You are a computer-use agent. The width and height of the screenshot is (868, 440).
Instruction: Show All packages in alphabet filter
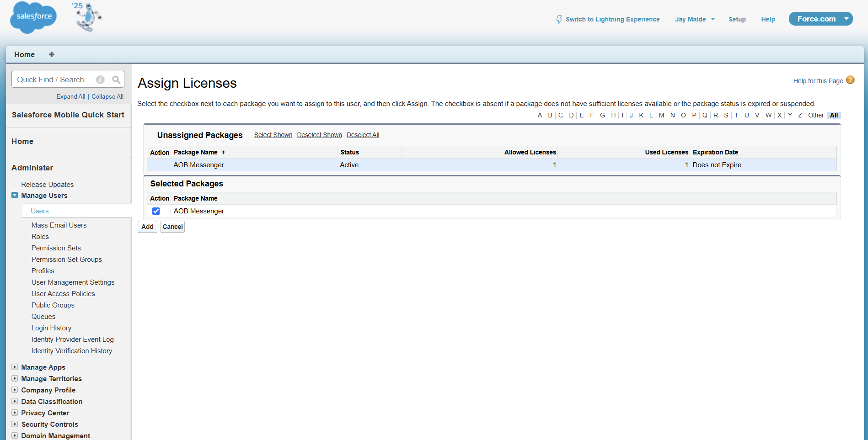click(x=834, y=115)
